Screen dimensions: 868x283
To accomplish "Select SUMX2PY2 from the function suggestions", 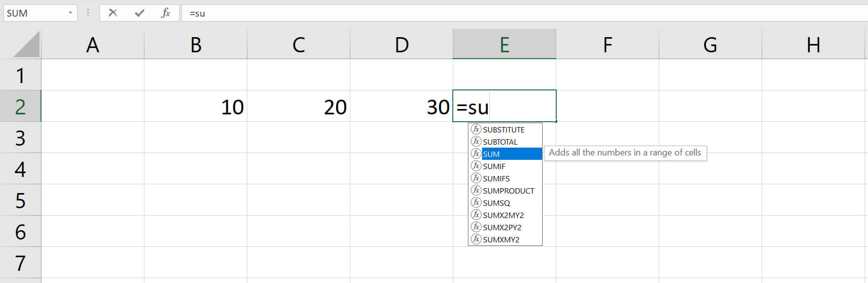I will (x=505, y=227).
